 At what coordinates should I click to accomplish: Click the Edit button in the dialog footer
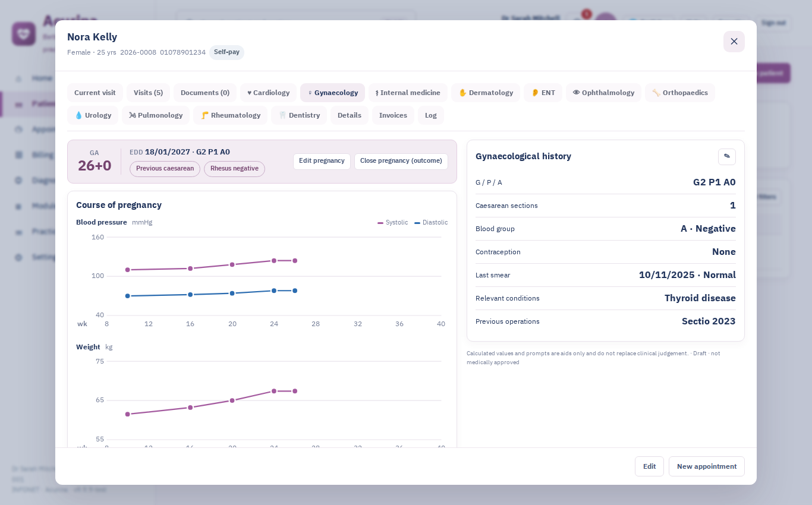point(649,466)
